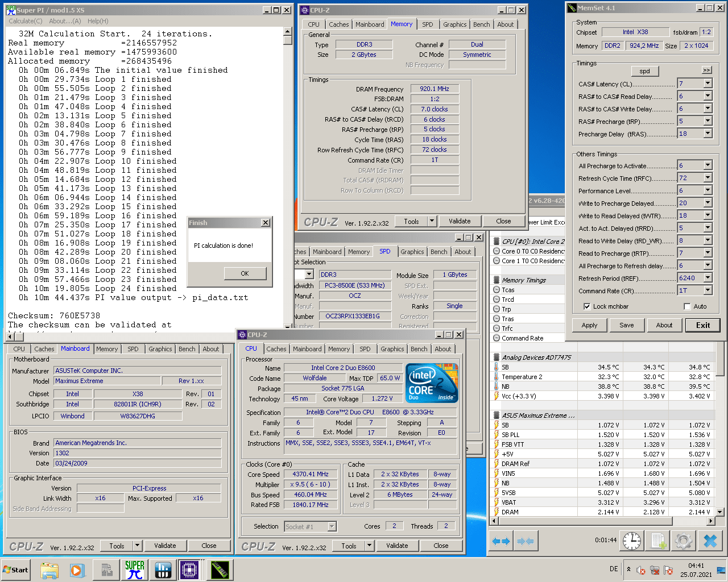Click the >> button in MemSet Timings
Viewport: 728px width, 582px height.
tap(706, 70)
